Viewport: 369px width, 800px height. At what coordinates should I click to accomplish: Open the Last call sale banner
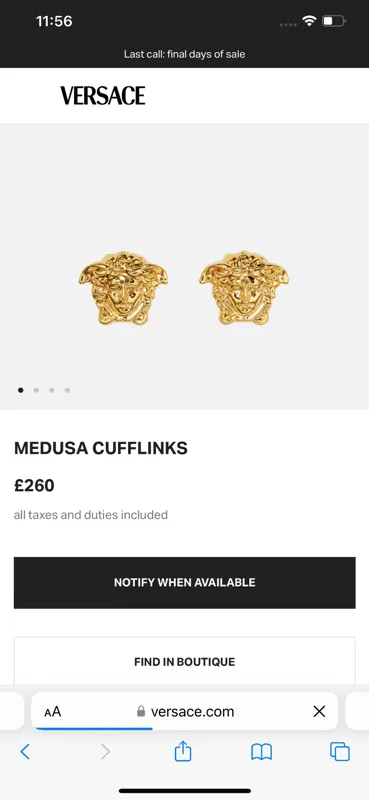185,54
